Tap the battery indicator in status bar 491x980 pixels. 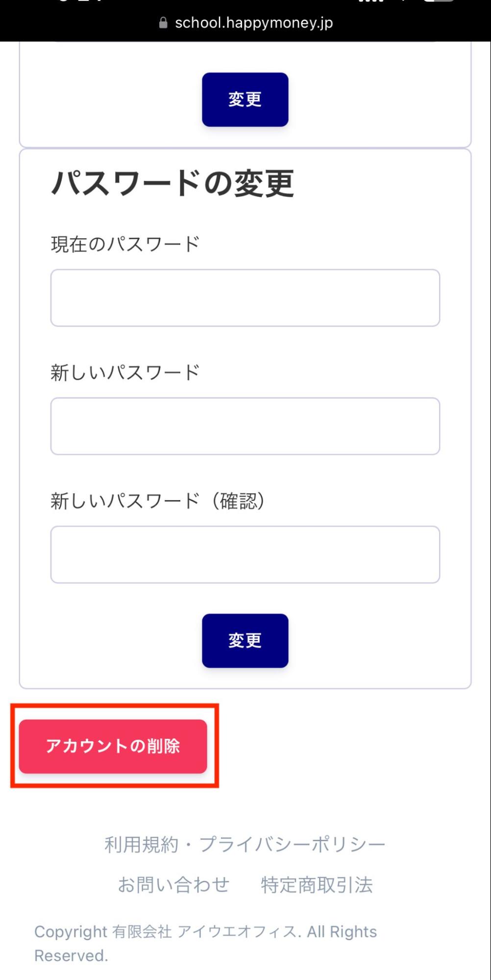coord(439,1)
